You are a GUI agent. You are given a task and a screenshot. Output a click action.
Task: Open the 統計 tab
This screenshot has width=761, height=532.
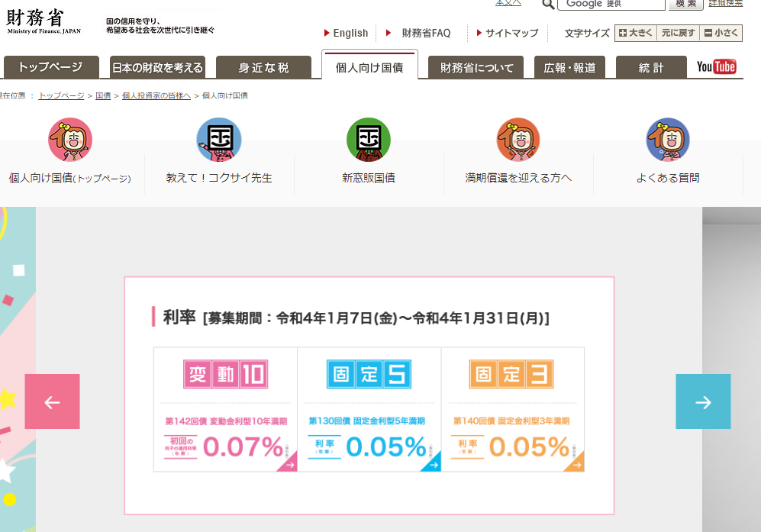click(651, 67)
